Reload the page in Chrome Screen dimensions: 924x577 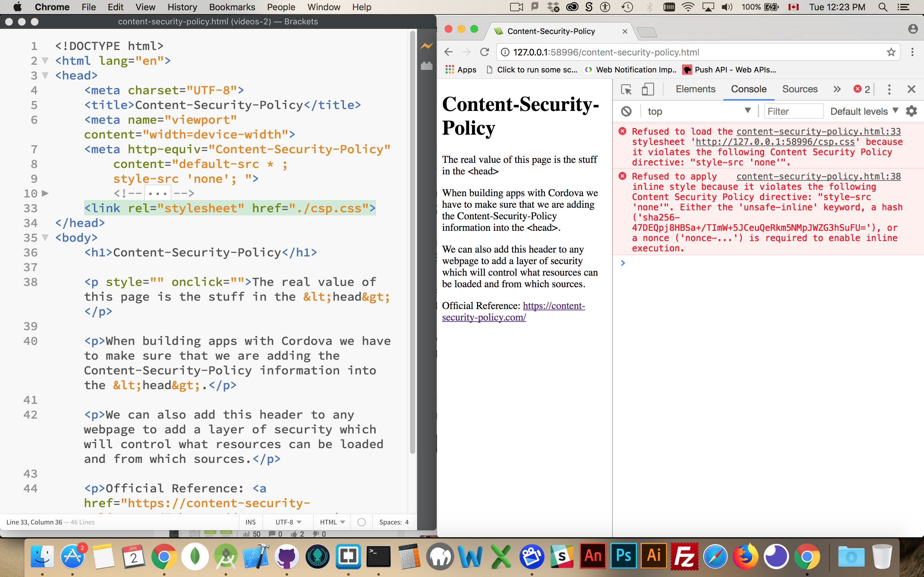click(484, 52)
